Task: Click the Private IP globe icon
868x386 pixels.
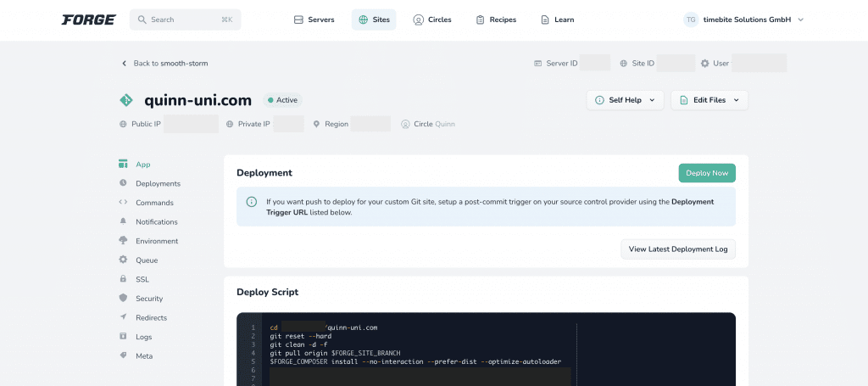Action: [230, 124]
